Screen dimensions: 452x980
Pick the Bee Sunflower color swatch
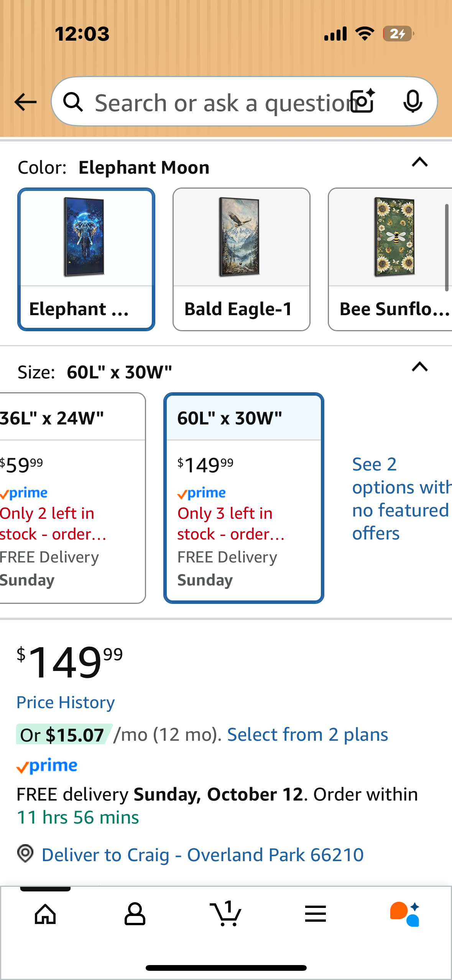click(x=391, y=259)
